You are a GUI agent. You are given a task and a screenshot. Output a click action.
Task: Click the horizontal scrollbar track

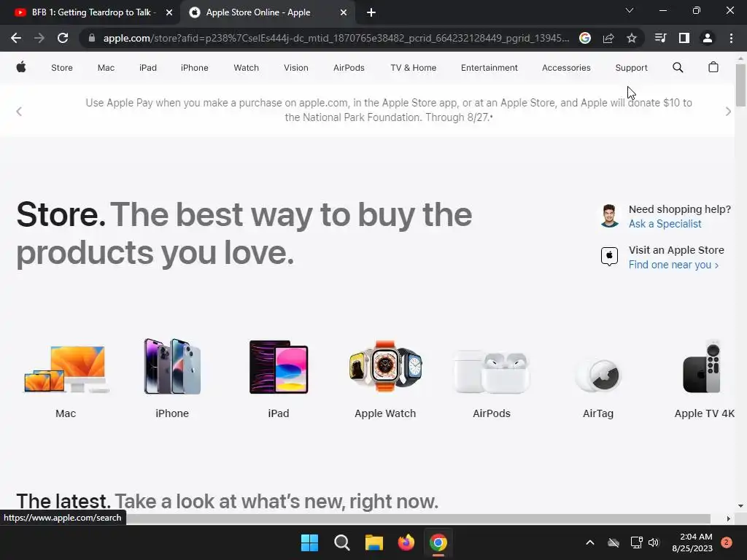point(418,518)
